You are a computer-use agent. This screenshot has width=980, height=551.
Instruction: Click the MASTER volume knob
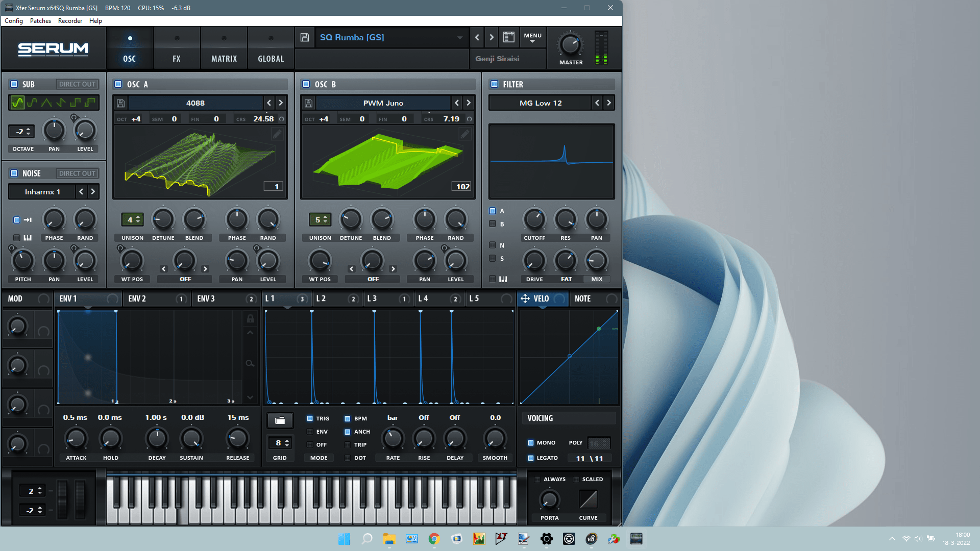pos(570,45)
